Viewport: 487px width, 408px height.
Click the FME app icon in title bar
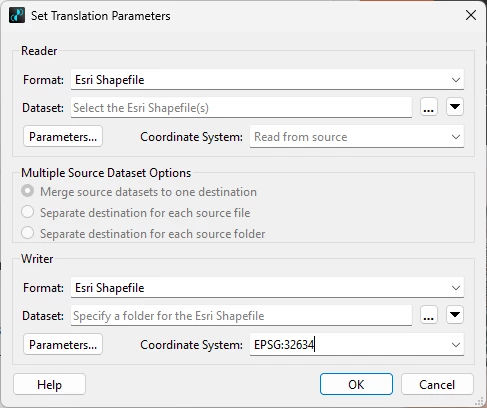click(17, 15)
